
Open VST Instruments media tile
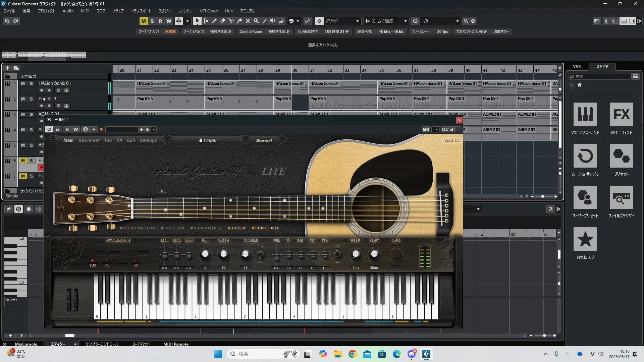(585, 114)
